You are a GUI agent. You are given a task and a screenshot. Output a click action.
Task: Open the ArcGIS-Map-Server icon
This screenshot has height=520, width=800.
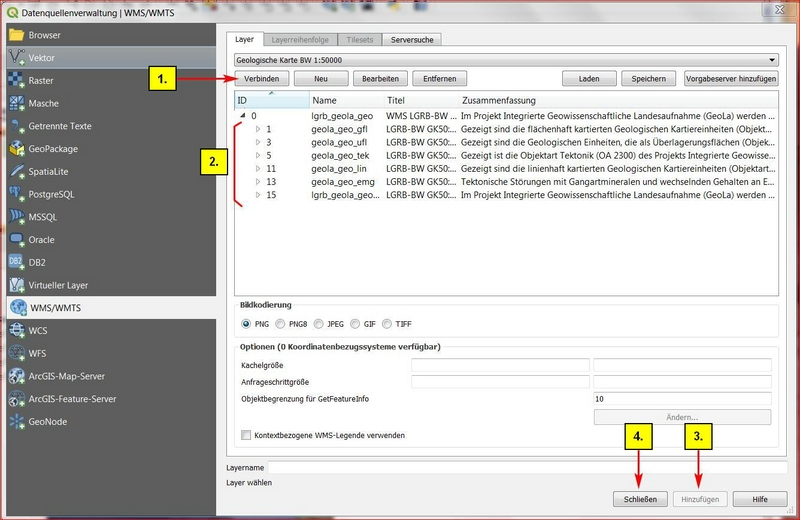pos(16,376)
